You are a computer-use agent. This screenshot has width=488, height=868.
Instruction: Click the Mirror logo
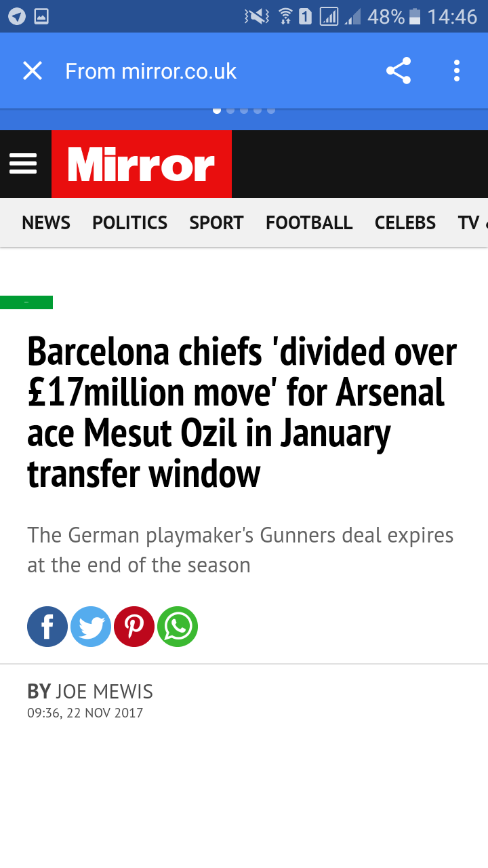pyautogui.click(x=142, y=164)
